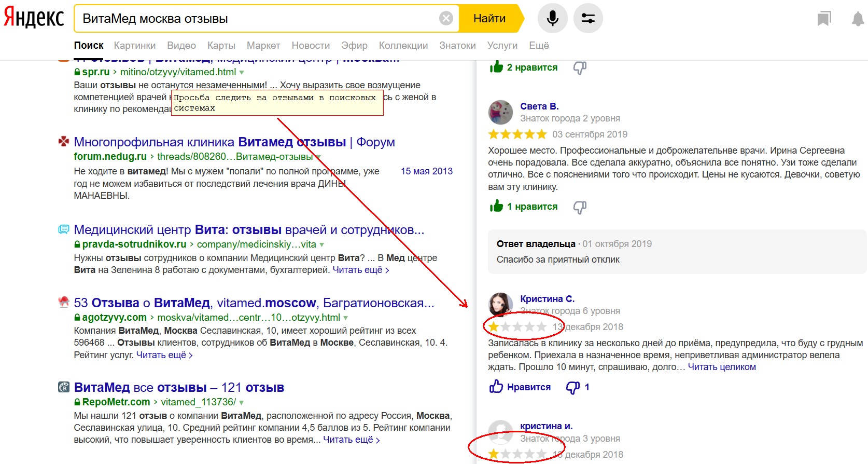
Task: Read more of RepoMetr snippet via Читать ещё
Action: click(x=352, y=440)
